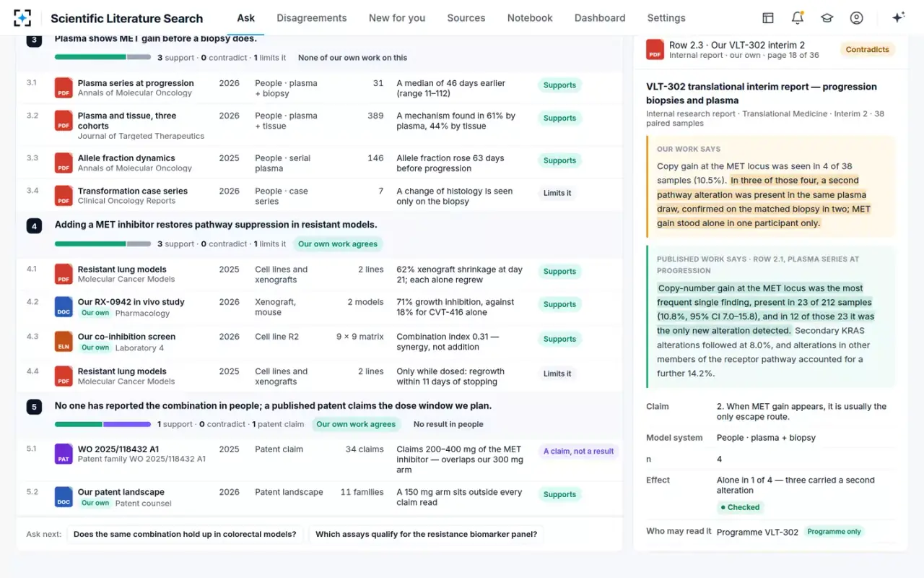Click the support bar under claim 4
Image resolution: width=924 pixels, height=578 pixels.
[103, 244]
